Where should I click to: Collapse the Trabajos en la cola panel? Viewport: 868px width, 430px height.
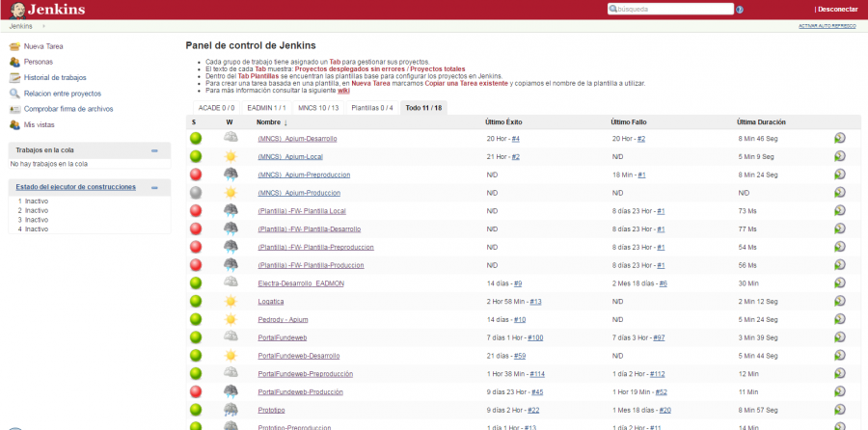click(154, 150)
